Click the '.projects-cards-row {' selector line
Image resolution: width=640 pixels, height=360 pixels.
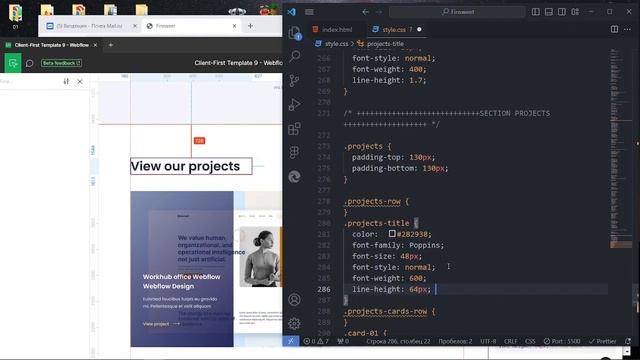coord(389,311)
